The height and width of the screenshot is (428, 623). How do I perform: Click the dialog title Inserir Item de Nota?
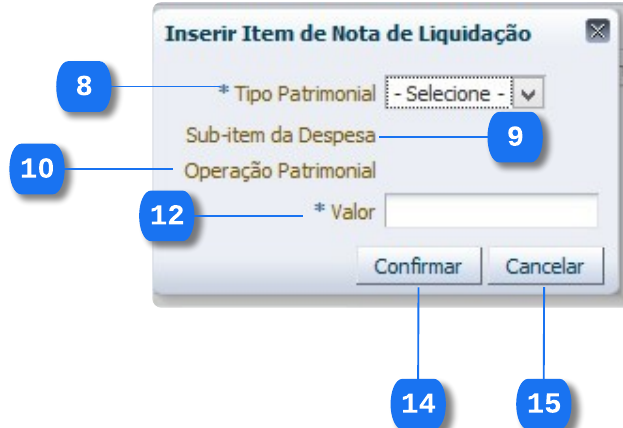[347, 33]
